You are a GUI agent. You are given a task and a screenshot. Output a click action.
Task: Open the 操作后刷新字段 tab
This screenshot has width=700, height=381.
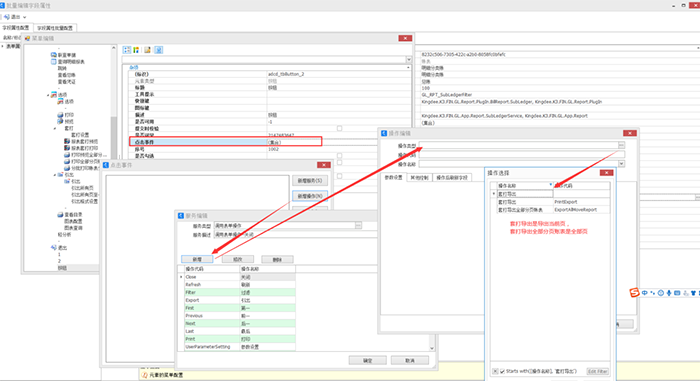(x=452, y=177)
